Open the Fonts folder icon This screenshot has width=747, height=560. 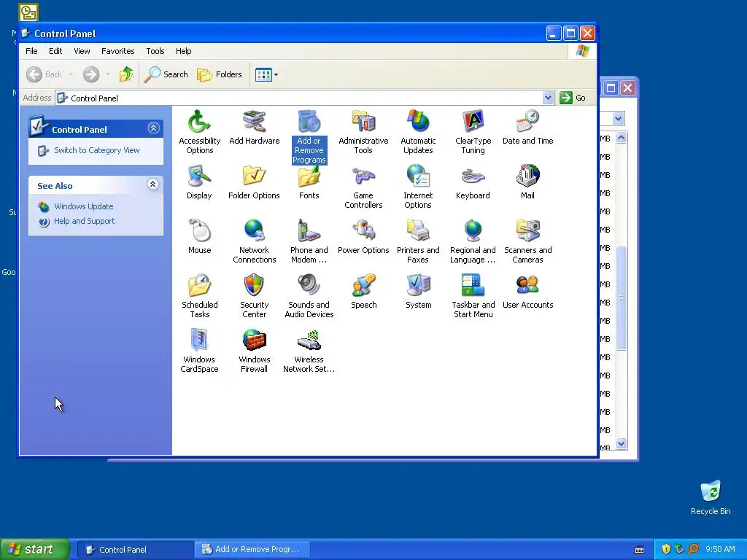(x=309, y=182)
